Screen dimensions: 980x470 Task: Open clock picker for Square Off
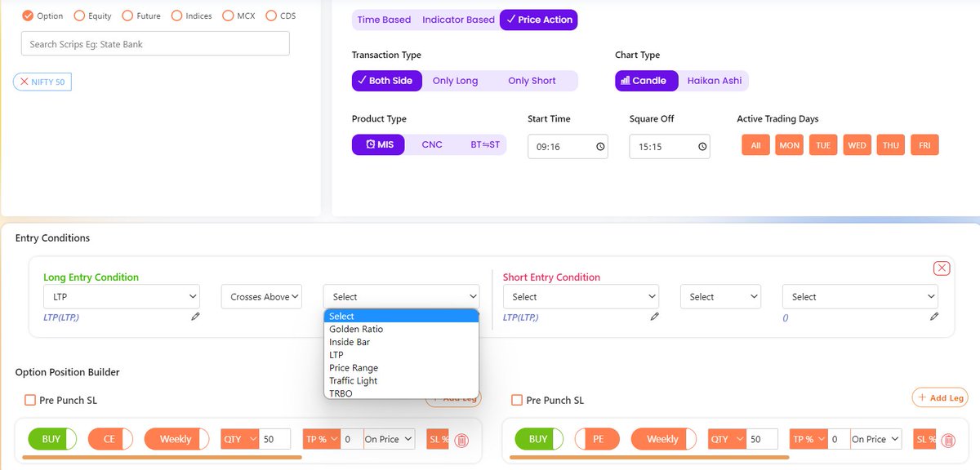tap(702, 147)
